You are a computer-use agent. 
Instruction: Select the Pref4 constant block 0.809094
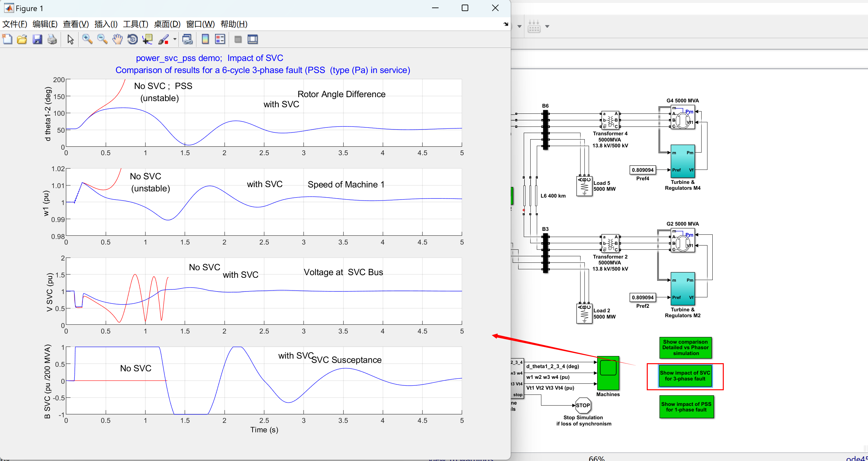[643, 170]
